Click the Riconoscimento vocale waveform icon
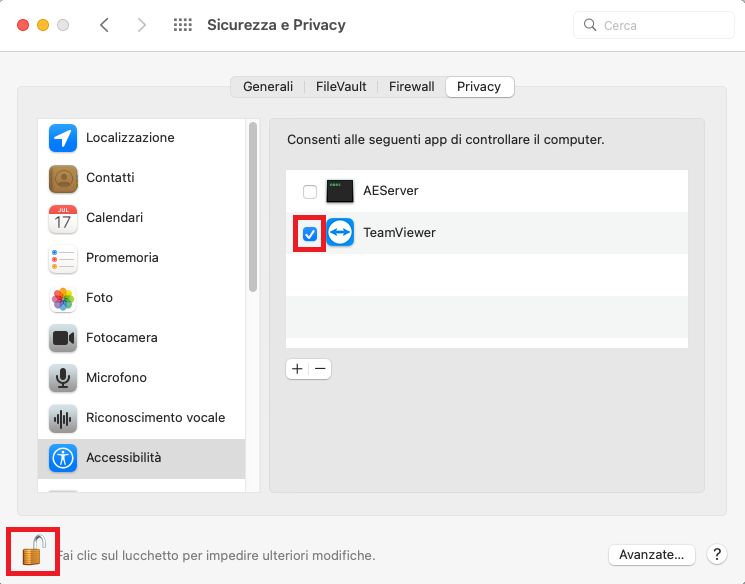This screenshot has width=745, height=584. point(63,418)
